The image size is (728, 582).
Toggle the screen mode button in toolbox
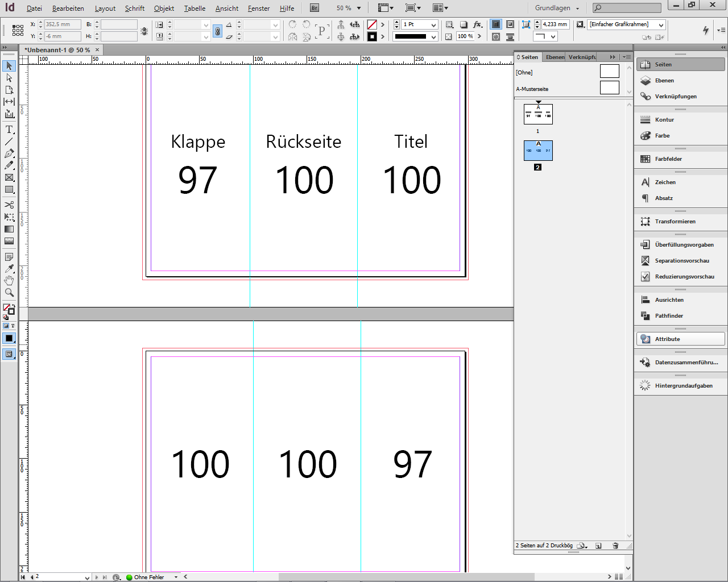[x=9, y=354]
